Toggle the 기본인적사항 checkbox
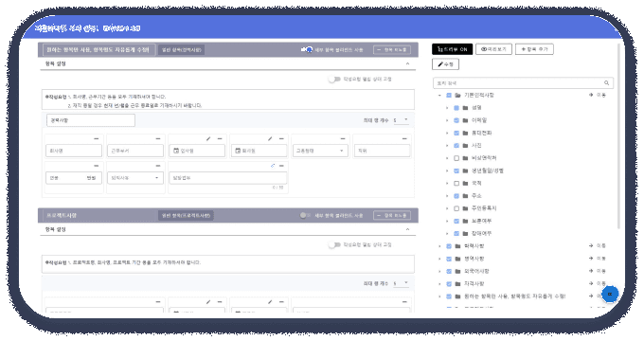 tap(449, 96)
